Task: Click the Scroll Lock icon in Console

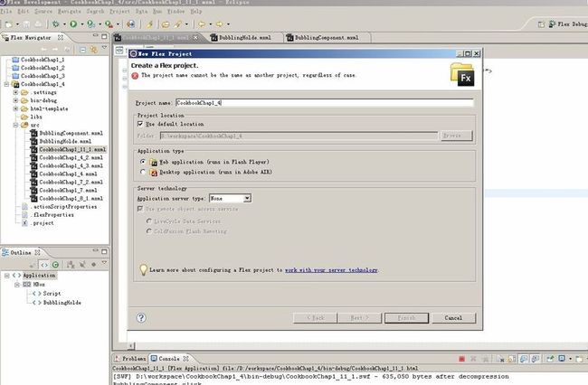Action: (512, 359)
